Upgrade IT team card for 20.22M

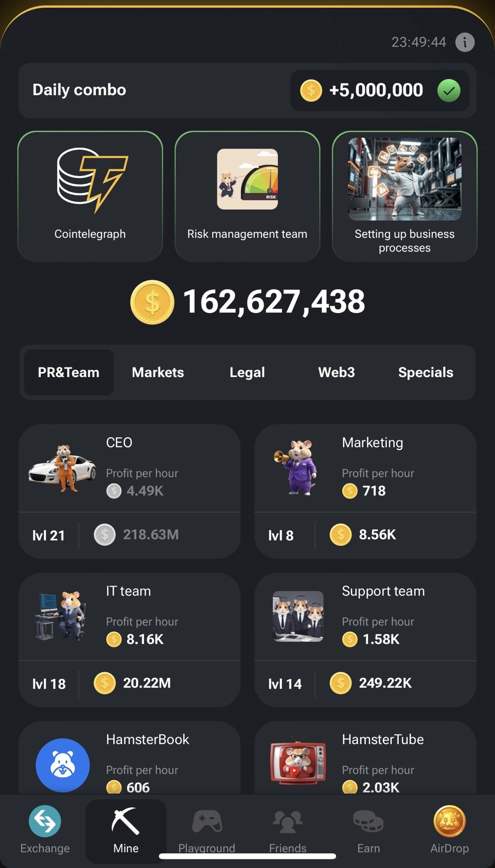(x=129, y=683)
